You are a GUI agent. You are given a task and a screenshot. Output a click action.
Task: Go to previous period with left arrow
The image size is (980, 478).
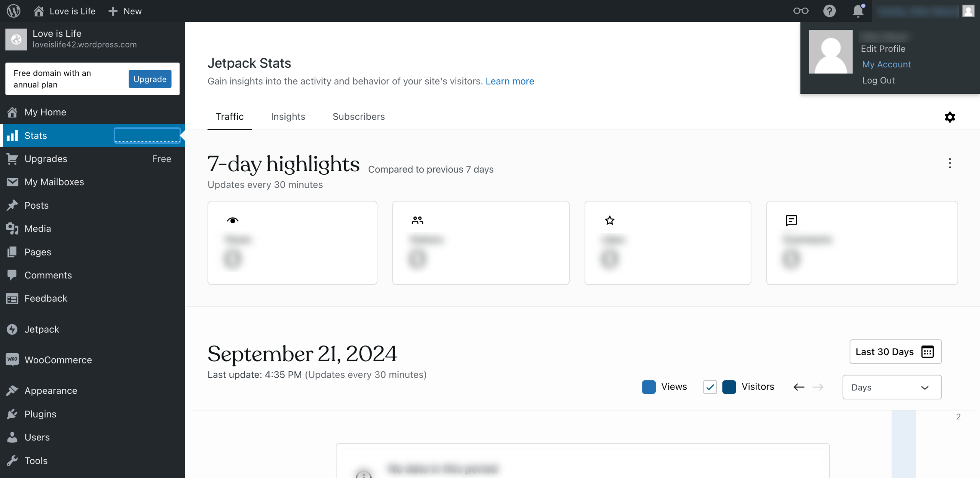coord(799,387)
